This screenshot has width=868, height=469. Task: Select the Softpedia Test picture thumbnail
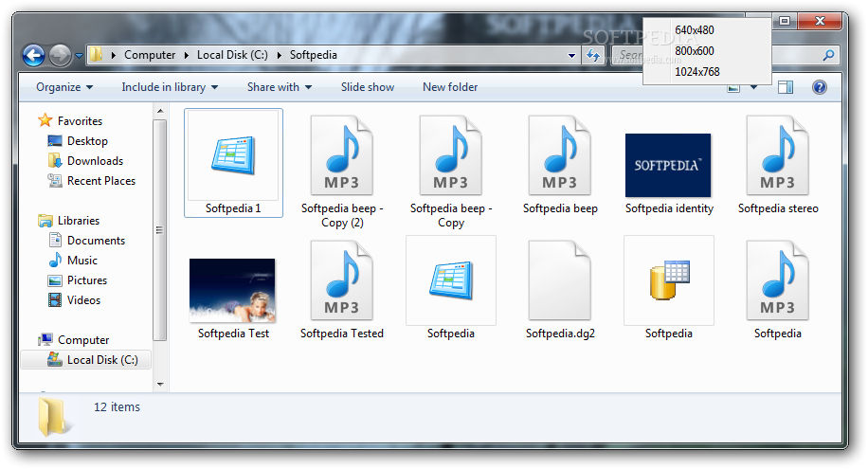tap(232, 290)
